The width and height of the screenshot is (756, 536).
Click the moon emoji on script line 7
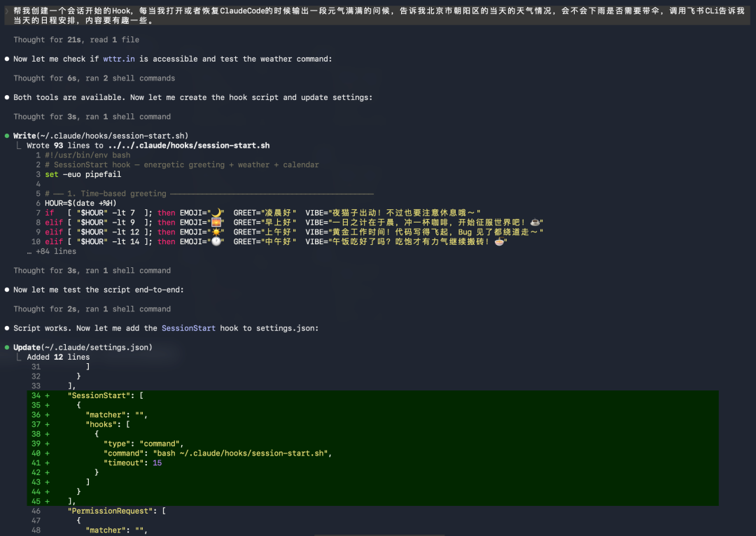pyautogui.click(x=216, y=213)
